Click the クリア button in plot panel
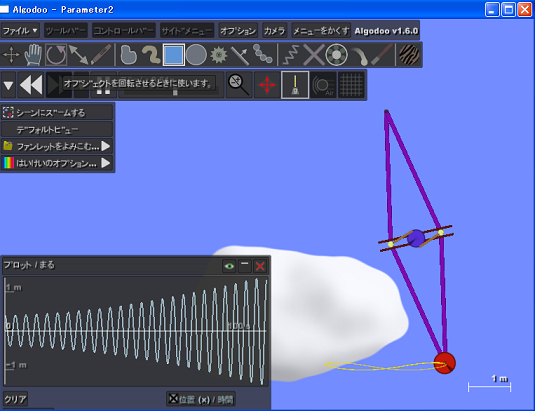Viewport: 535px width, 411px height. 15,399
